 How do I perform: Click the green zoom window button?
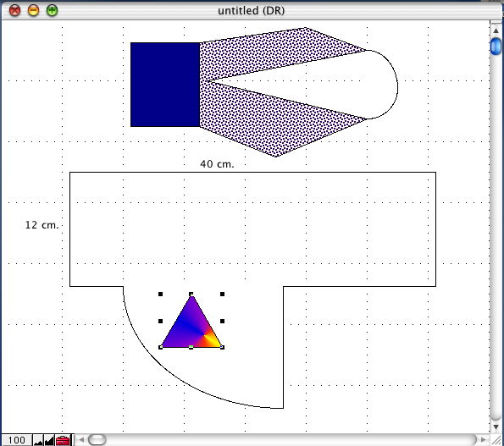point(52,11)
